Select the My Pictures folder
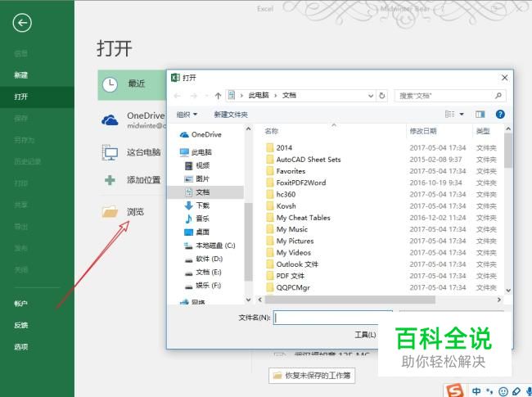The height and width of the screenshot is (397, 532). click(290, 241)
